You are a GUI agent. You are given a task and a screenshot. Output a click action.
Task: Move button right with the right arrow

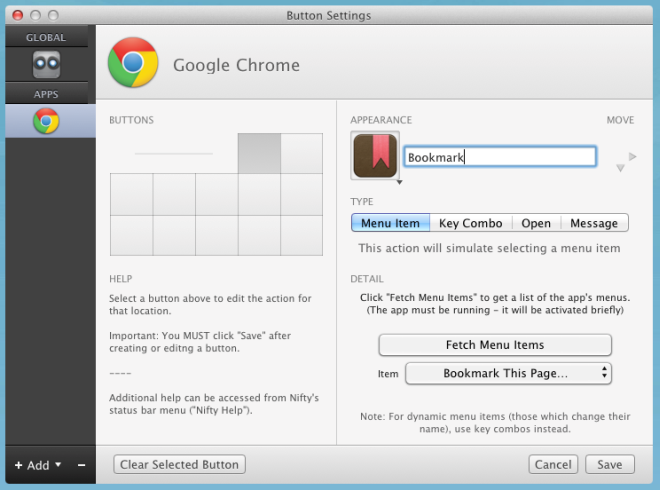(x=632, y=157)
